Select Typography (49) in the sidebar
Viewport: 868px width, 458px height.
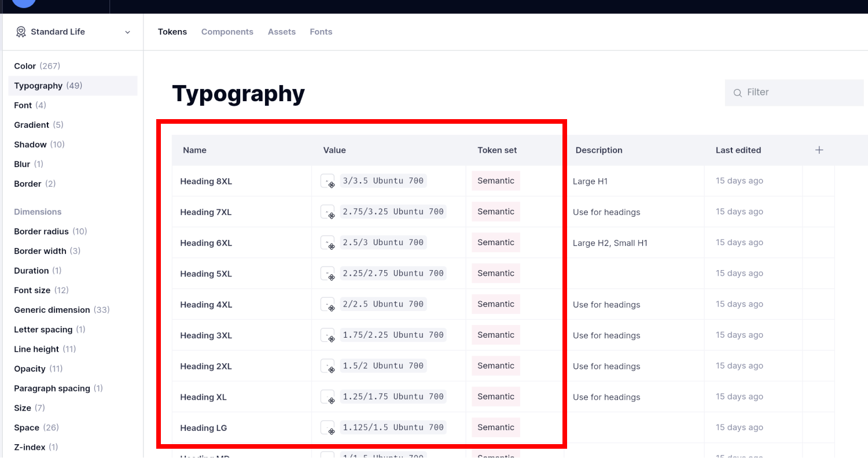pyautogui.click(x=73, y=86)
